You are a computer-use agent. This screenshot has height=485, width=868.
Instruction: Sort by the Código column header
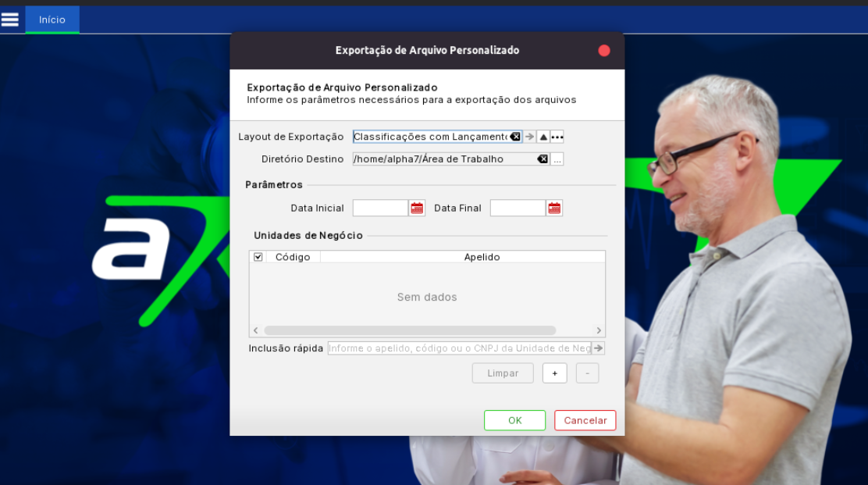(x=293, y=257)
